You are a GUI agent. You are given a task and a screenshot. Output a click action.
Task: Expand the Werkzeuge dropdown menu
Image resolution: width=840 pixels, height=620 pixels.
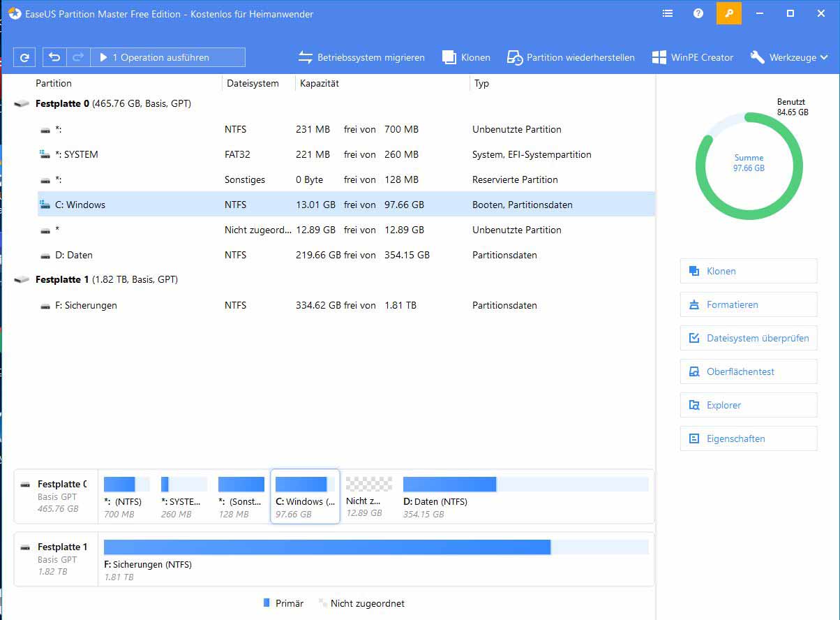[x=789, y=57]
